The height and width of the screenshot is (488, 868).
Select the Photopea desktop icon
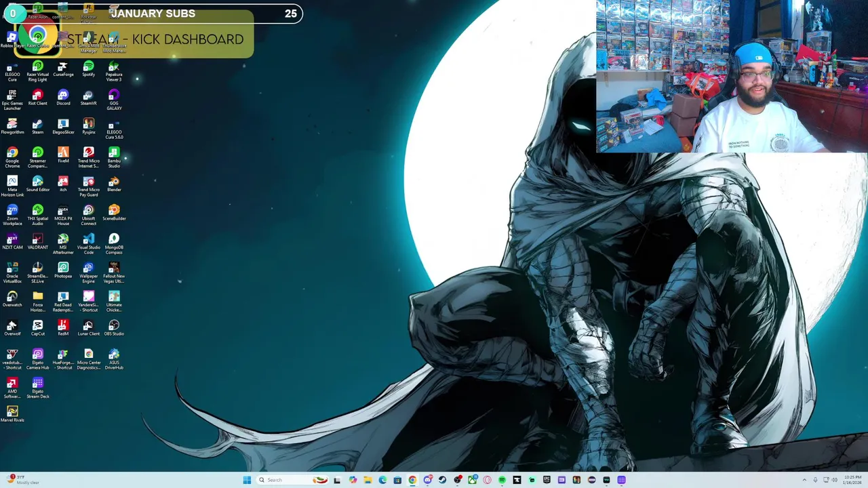pos(63,270)
